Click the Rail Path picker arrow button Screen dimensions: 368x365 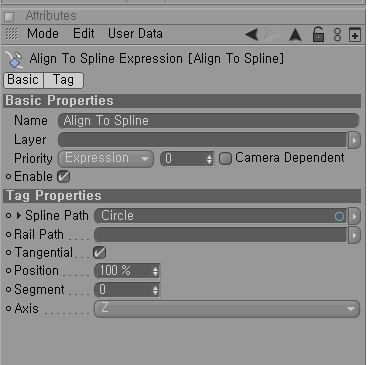[x=354, y=235]
